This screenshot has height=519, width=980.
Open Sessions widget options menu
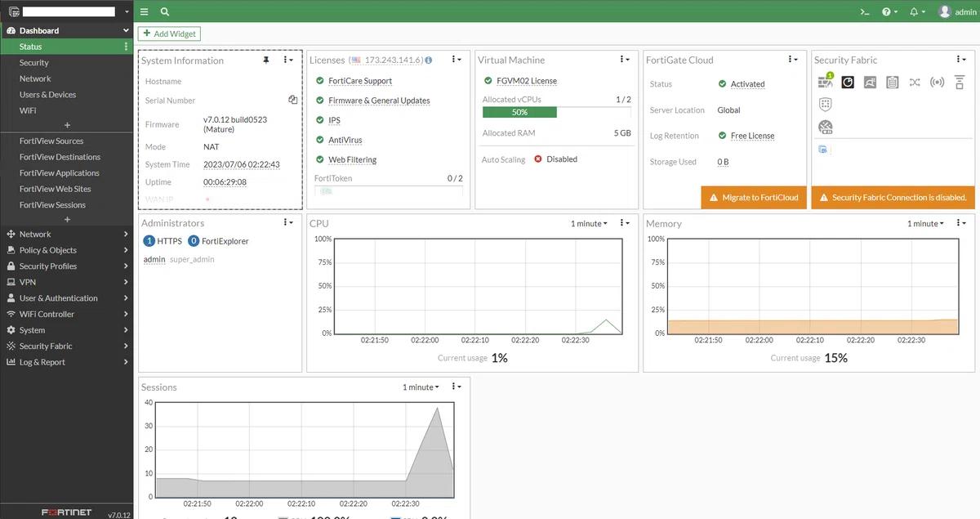coord(456,386)
